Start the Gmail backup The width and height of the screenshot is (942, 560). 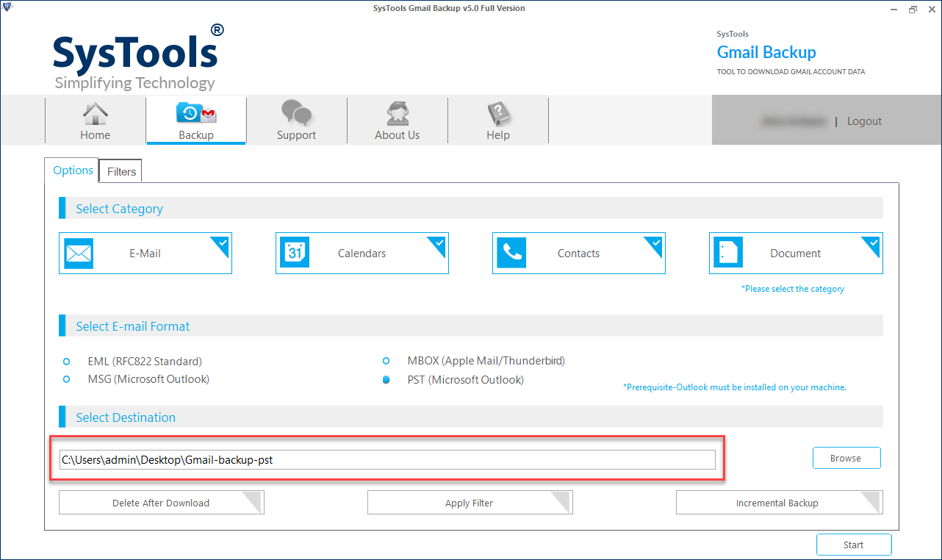(854, 545)
